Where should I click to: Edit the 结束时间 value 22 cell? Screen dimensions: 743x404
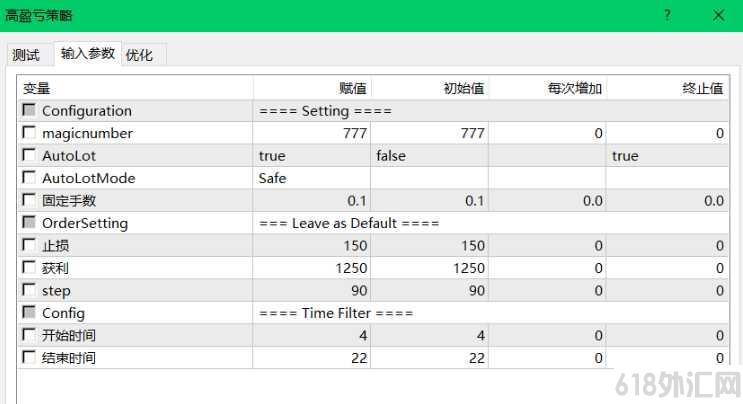click(311, 358)
